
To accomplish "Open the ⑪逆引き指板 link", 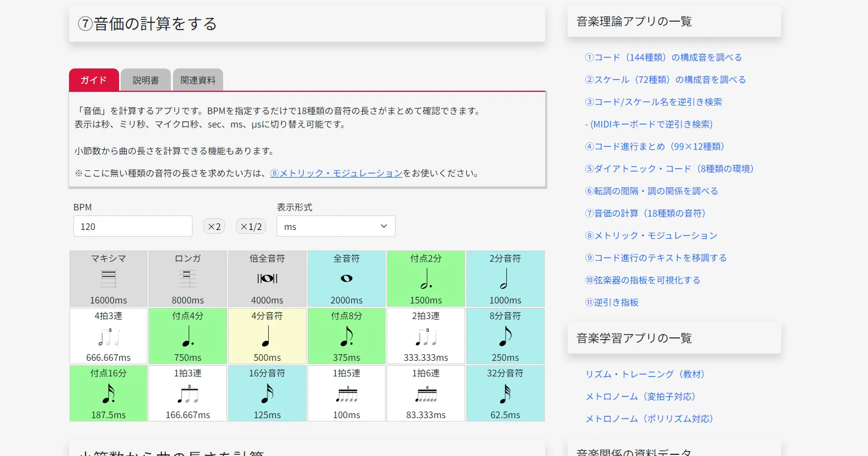I will point(611,302).
